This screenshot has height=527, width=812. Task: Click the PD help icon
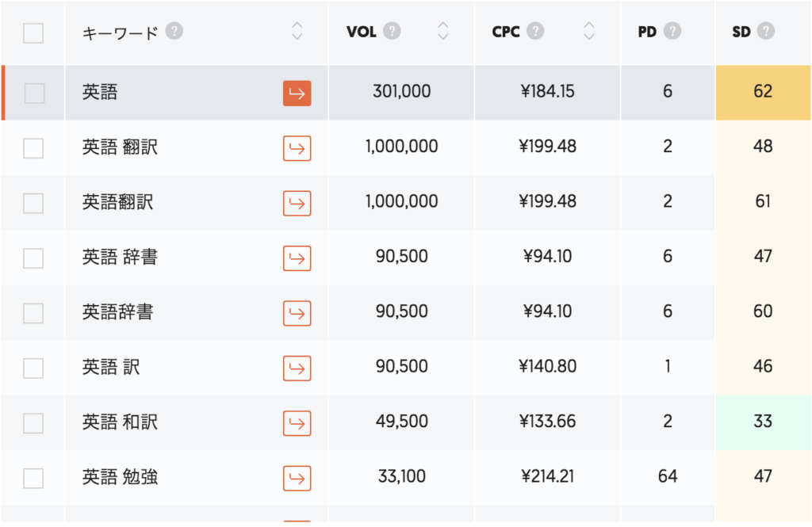click(x=672, y=32)
